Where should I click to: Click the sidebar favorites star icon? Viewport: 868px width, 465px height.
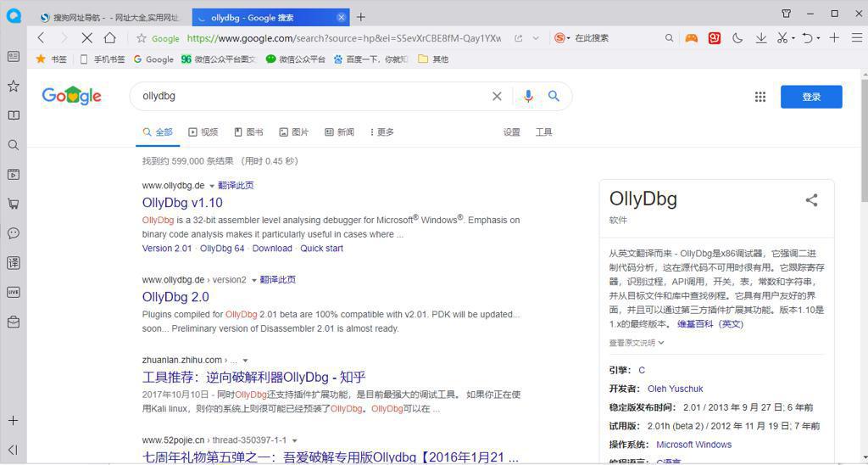(14, 86)
